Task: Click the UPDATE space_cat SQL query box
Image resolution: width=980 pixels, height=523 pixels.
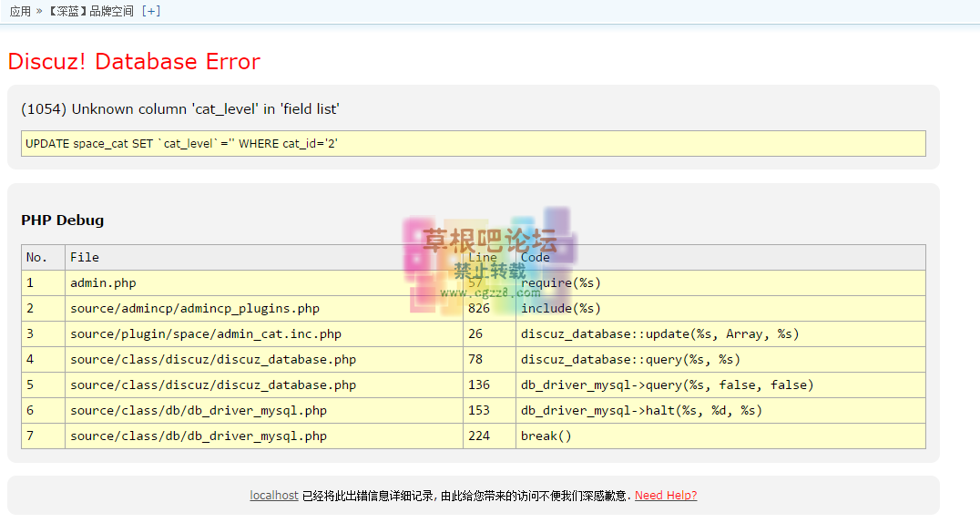Action: [473, 143]
